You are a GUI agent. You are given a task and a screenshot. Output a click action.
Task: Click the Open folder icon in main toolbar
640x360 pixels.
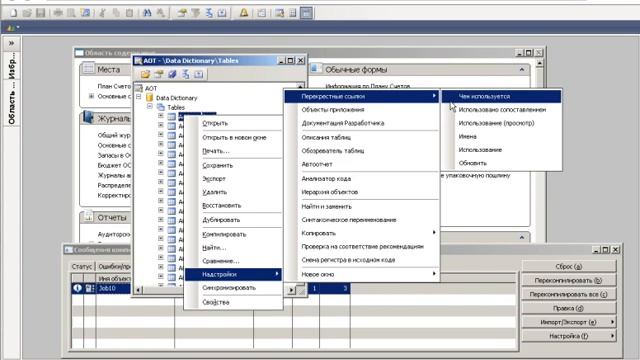[x=27, y=13]
